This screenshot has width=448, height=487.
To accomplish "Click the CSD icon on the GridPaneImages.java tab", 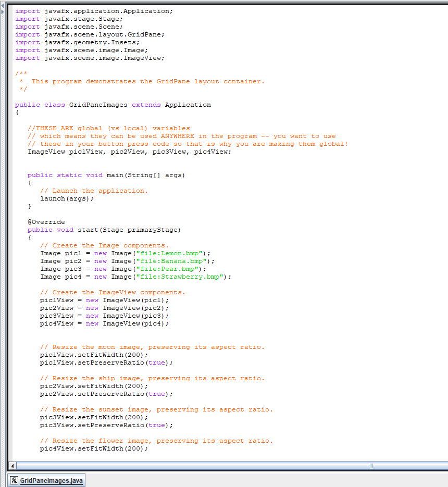I will pyautogui.click(x=14, y=481).
